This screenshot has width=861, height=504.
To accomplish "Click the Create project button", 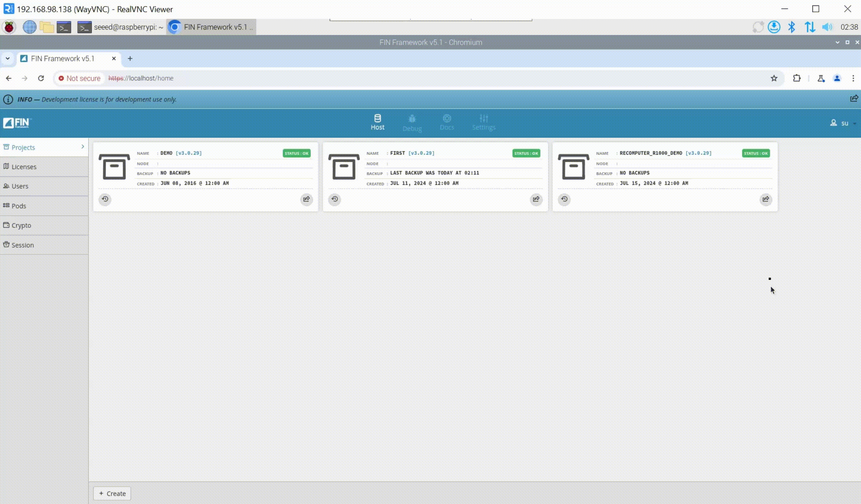I will click(x=112, y=493).
